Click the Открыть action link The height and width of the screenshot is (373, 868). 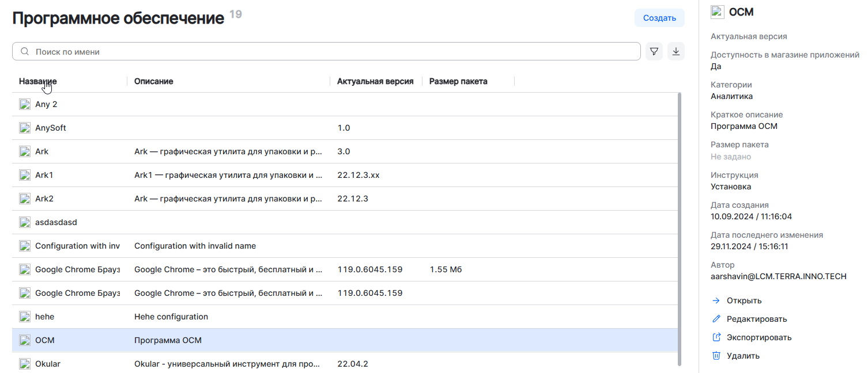pyautogui.click(x=744, y=300)
